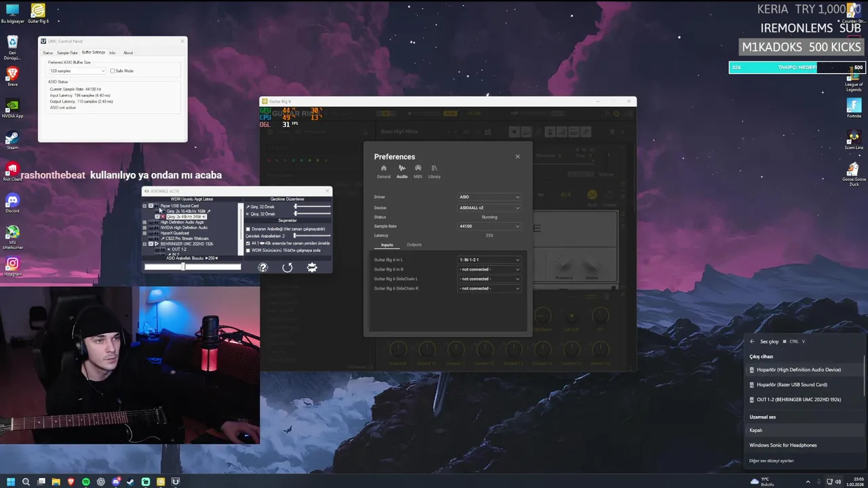Open Preferred ASIO Buffer Size dropdown
The width and height of the screenshot is (868, 488).
coord(77,70)
